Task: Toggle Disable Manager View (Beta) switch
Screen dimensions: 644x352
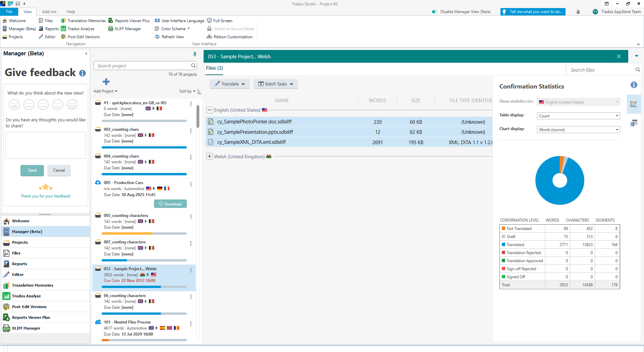Action: [x=435, y=12]
